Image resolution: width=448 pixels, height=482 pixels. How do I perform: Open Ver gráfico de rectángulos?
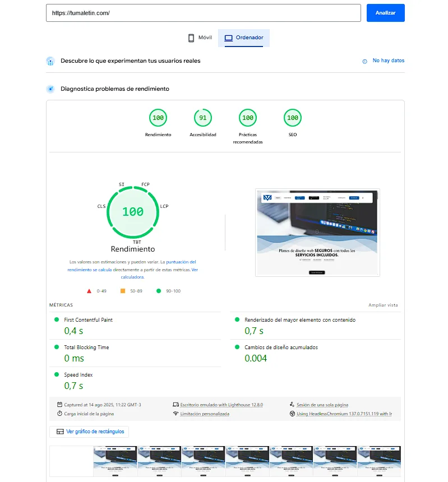point(89,432)
